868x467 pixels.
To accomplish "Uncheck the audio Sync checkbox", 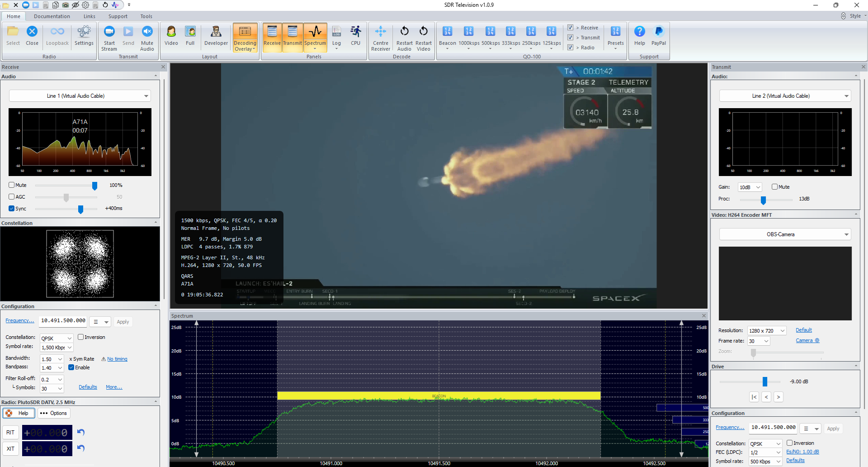I will pos(12,209).
